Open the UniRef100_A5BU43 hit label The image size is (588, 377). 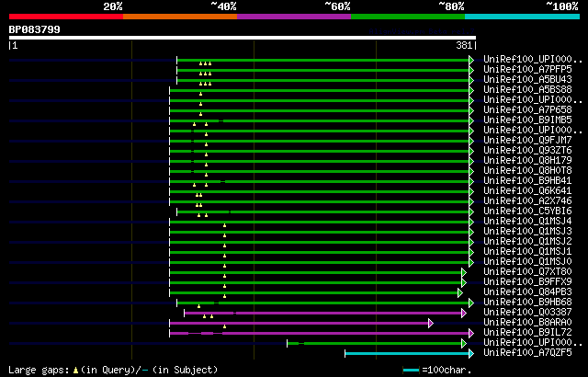(x=527, y=80)
